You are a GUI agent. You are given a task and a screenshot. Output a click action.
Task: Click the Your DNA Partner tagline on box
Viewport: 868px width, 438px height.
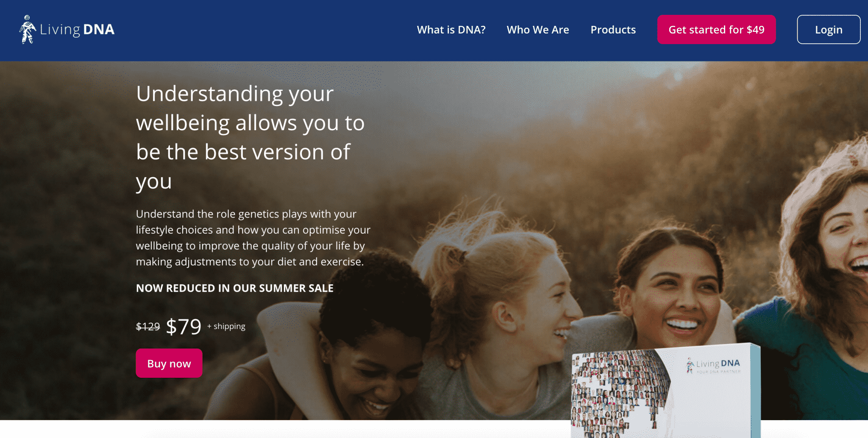click(x=719, y=372)
